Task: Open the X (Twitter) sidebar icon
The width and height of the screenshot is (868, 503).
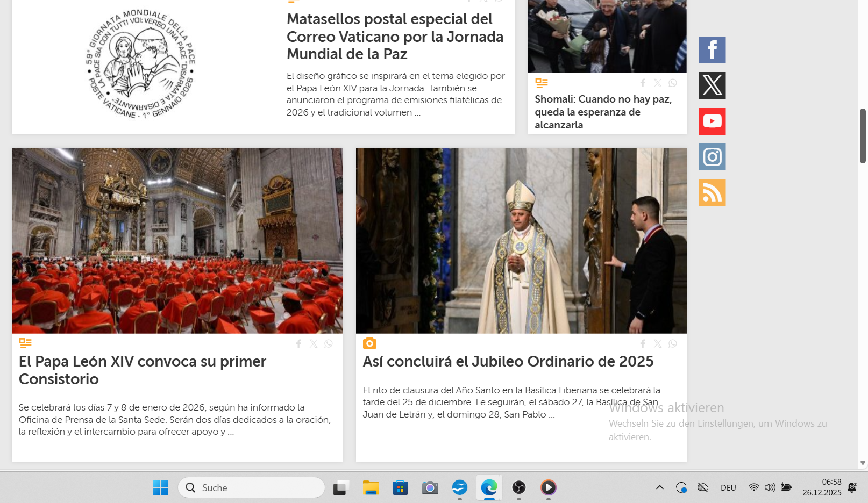Action: [712, 85]
